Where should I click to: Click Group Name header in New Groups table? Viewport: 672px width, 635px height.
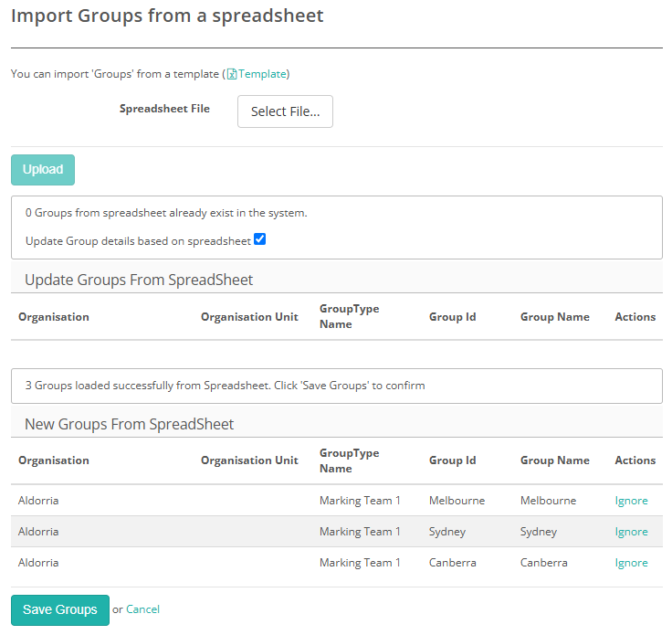(x=554, y=460)
